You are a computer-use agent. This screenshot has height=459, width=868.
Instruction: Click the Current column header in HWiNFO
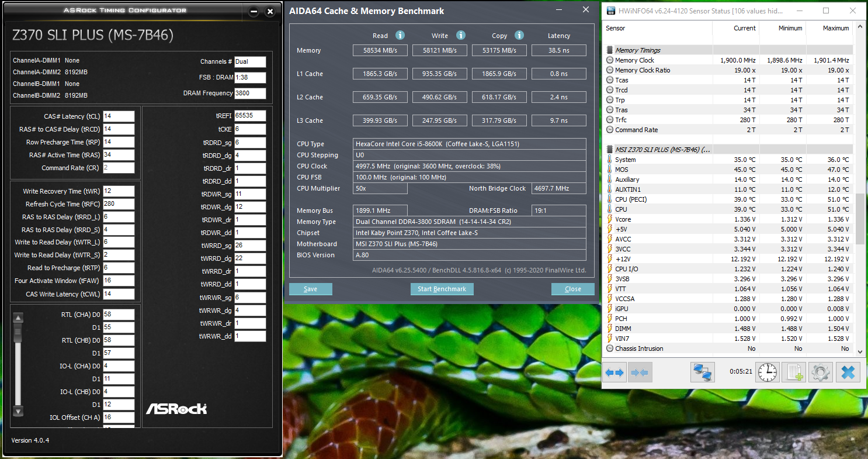[x=745, y=28]
